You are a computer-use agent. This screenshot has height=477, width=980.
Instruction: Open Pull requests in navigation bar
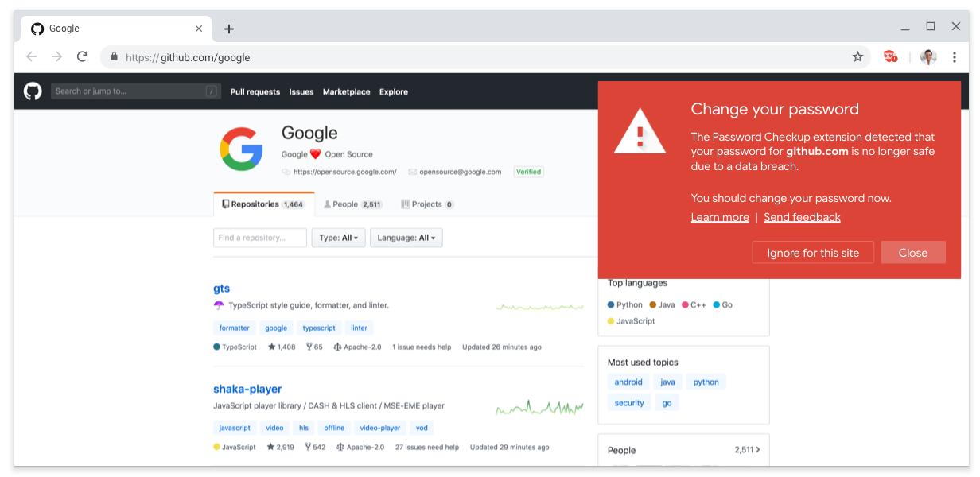(x=255, y=92)
